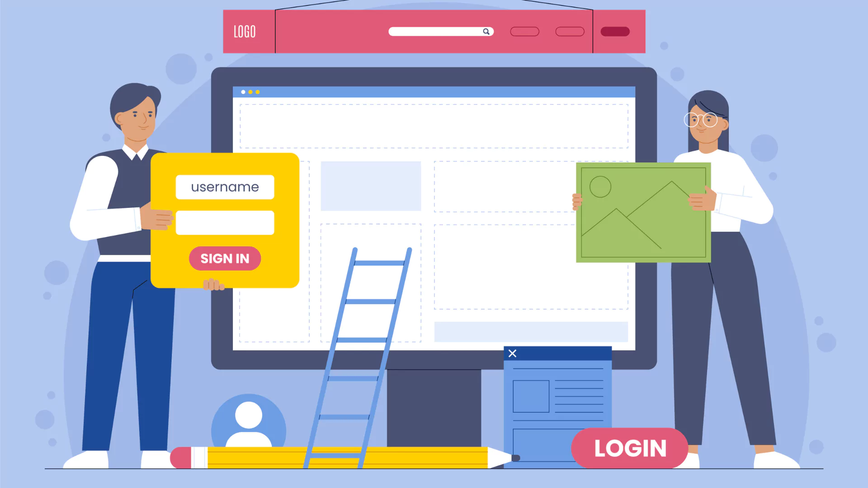The width and height of the screenshot is (868, 488).
Task: Click the password input field
Action: coord(225,222)
